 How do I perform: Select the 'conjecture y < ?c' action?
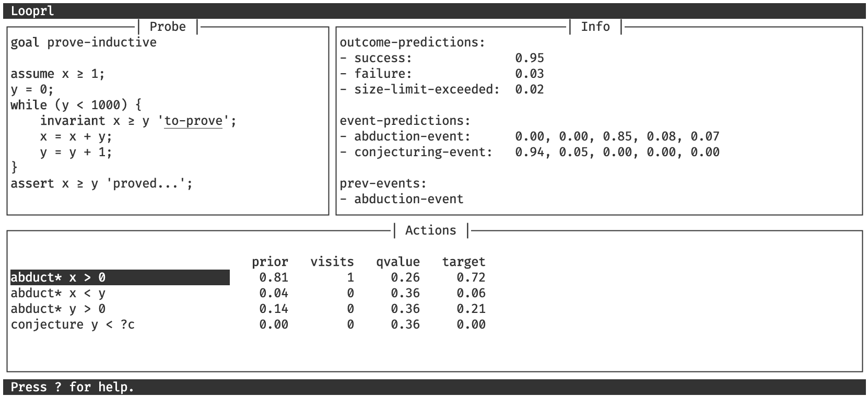tap(73, 324)
